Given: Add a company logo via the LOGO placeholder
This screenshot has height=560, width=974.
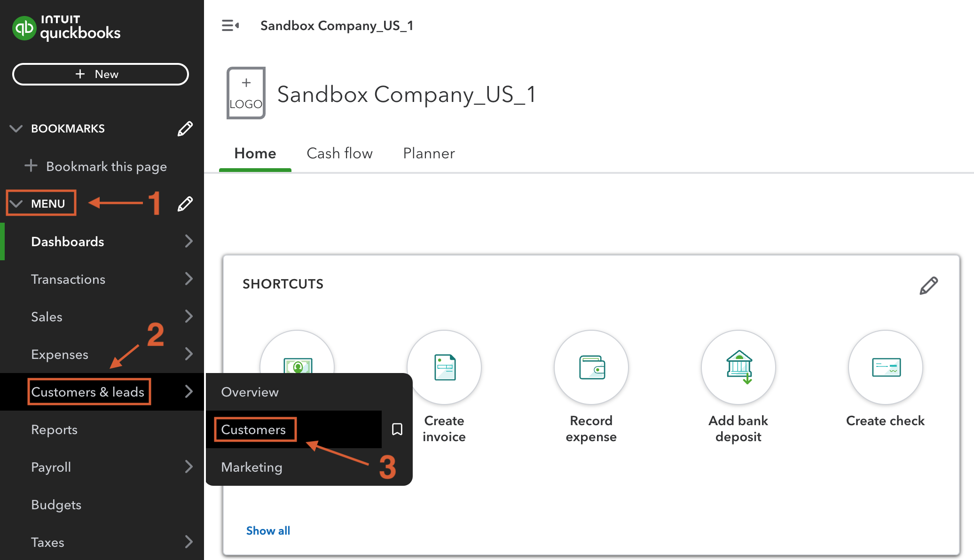Looking at the screenshot, I should (x=245, y=93).
